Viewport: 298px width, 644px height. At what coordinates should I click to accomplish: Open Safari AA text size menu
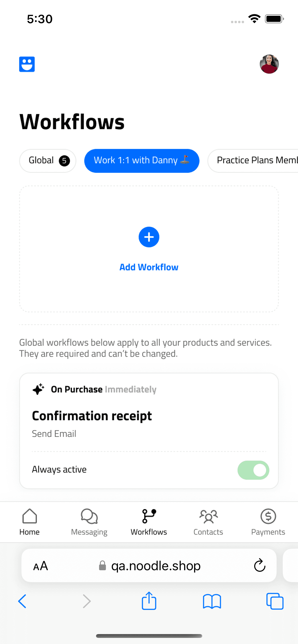(41, 566)
